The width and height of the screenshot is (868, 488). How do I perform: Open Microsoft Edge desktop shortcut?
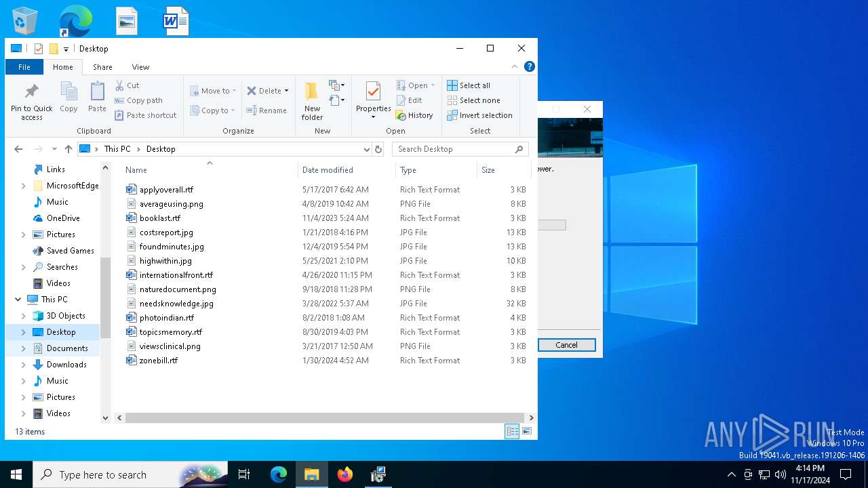pyautogui.click(x=75, y=22)
